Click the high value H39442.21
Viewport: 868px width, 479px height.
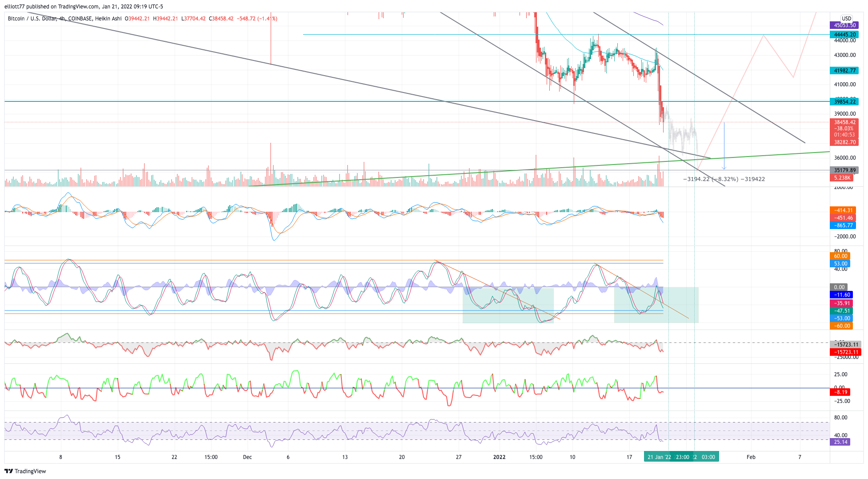coord(165,19)
